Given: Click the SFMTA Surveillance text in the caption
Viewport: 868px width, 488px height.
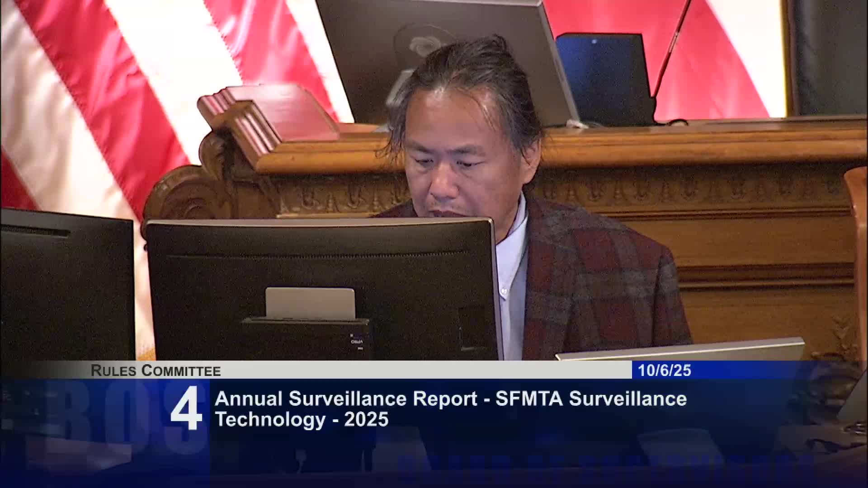Looking at the screenshot, I should (591, 399).
